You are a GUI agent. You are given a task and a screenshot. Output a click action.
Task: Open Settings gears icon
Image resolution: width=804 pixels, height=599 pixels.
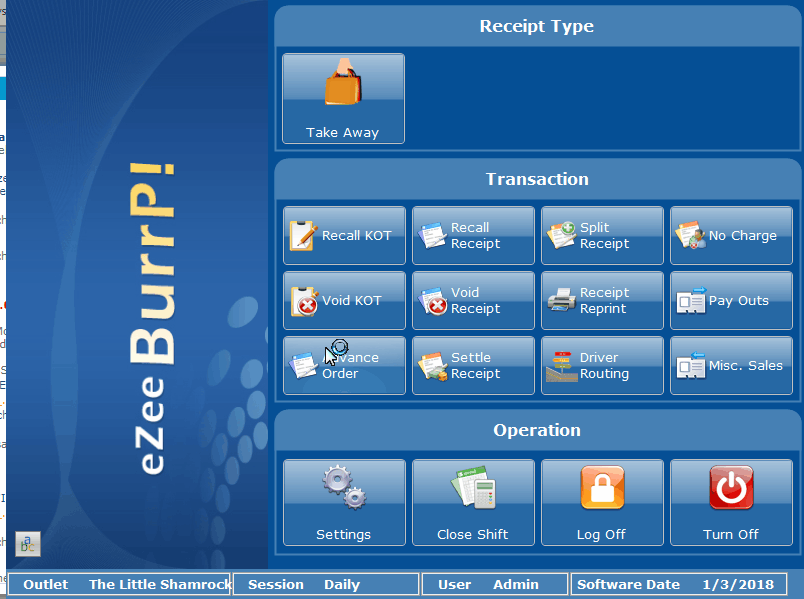click(343, 489)
